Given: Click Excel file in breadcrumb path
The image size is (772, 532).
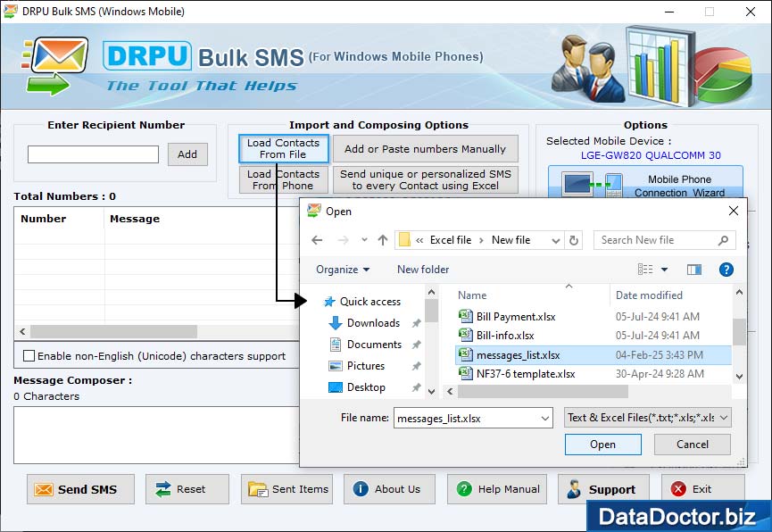Looking at the screenshot, I should click(451, 240).
